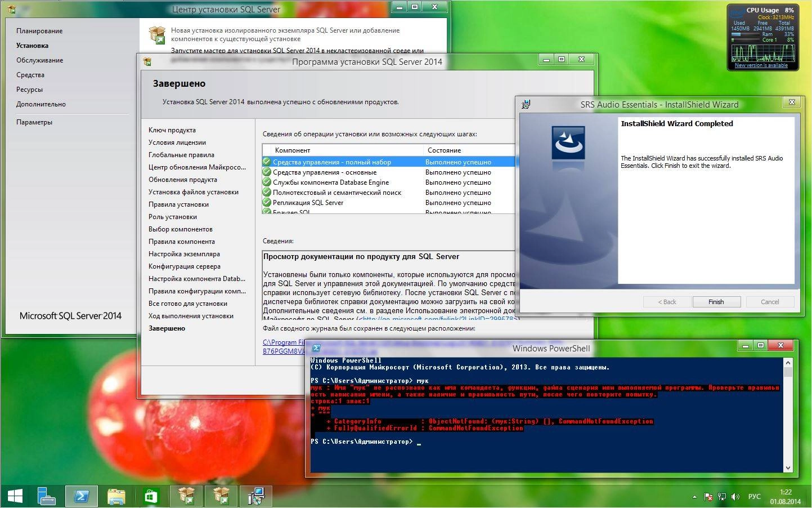The image size is (812, 508).
Task: Open the volume speaker tray icon
Action: click(x=735, y=497)
